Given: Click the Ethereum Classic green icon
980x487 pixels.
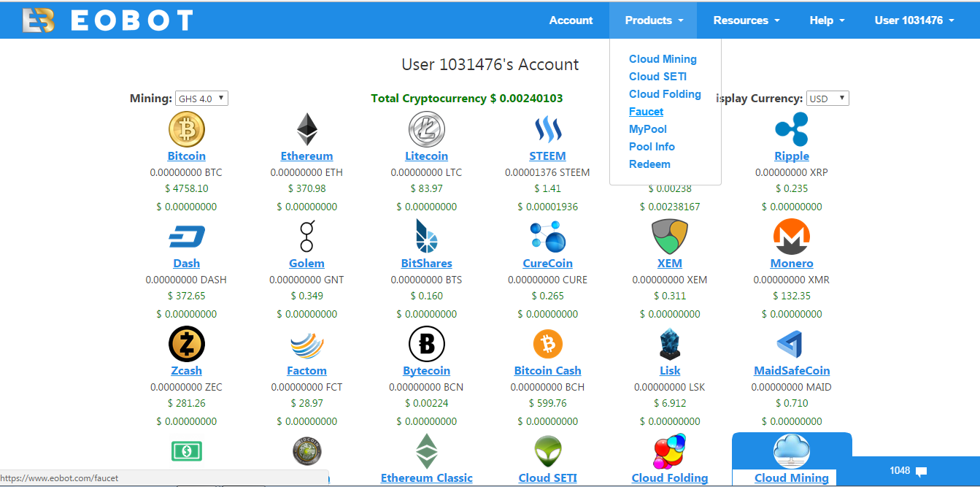Looking at the screenshot, I should [427, 451].
